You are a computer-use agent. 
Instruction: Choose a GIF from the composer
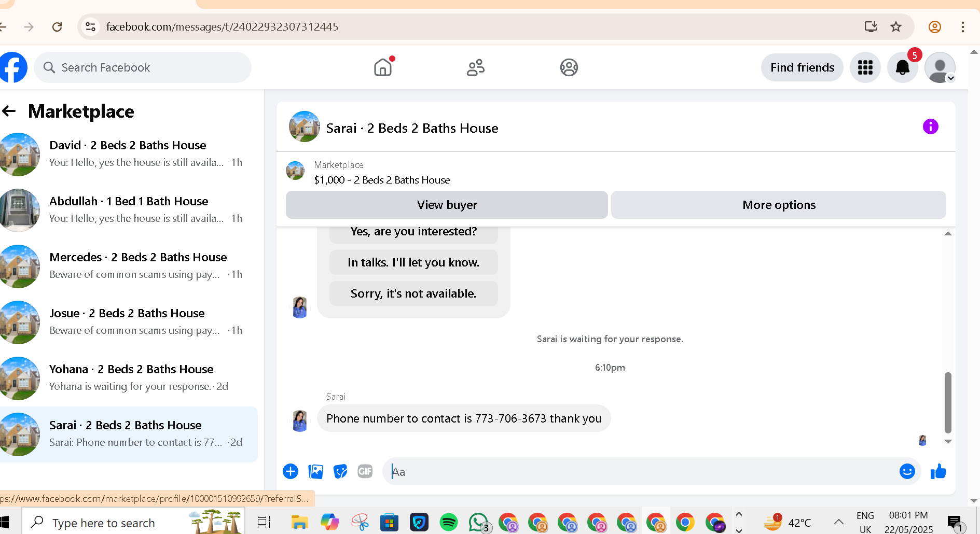click(x=365, y=471)
